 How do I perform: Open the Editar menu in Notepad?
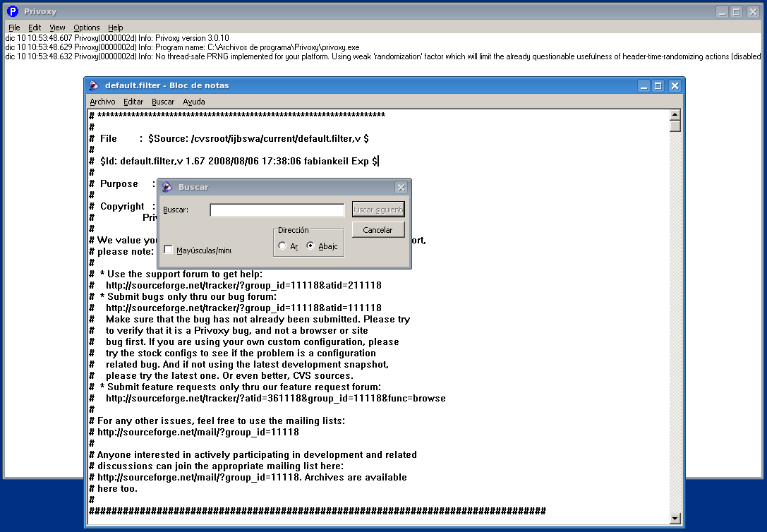tap(133, 102)
